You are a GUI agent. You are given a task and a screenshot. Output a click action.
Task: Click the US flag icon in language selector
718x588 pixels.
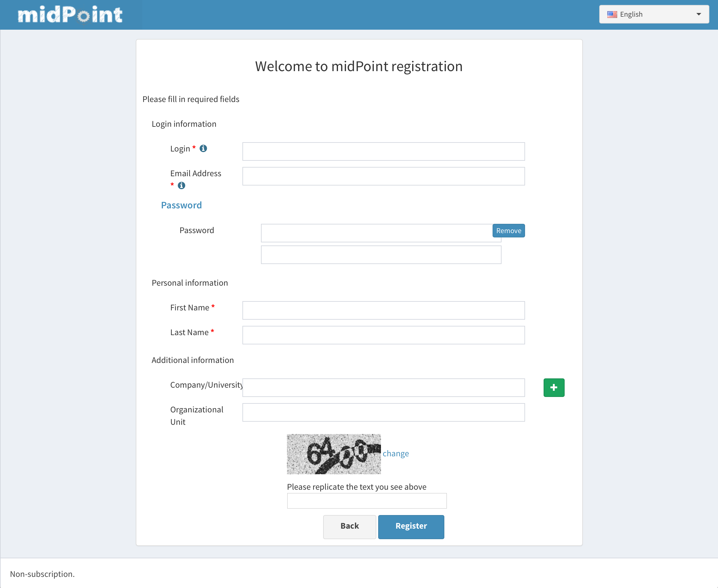pyautogui.click(x=612, y=14)
